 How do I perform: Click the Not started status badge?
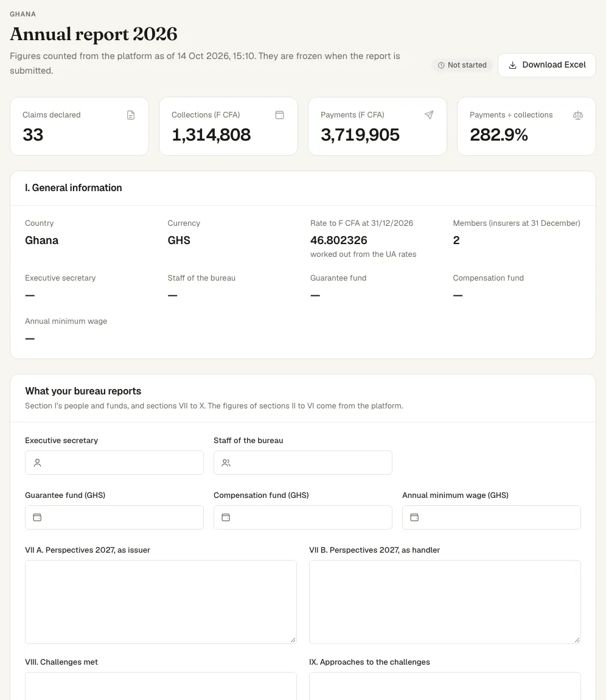(x=462, y=65)
